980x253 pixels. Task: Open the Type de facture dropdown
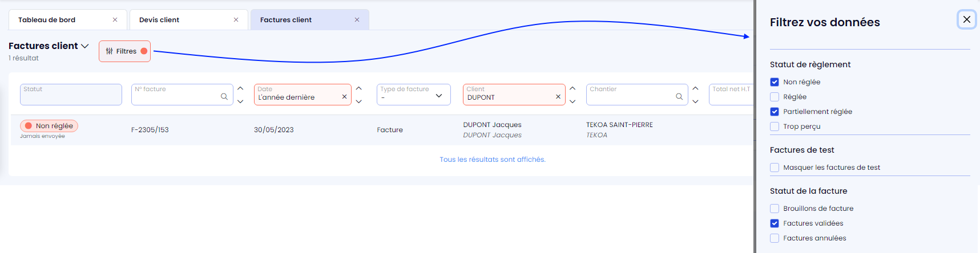[x=413, y=95]
